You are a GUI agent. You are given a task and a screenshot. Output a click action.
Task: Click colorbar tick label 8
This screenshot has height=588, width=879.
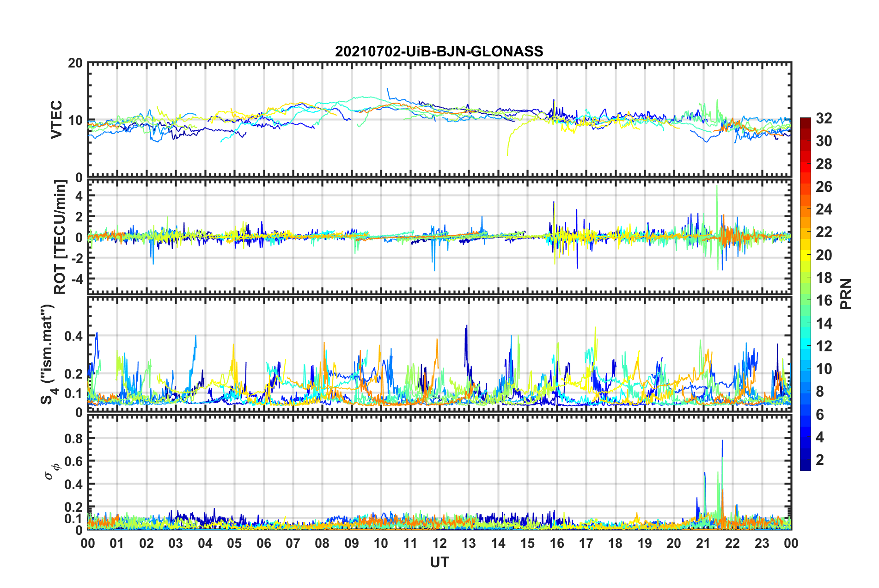tap(820, 392)
